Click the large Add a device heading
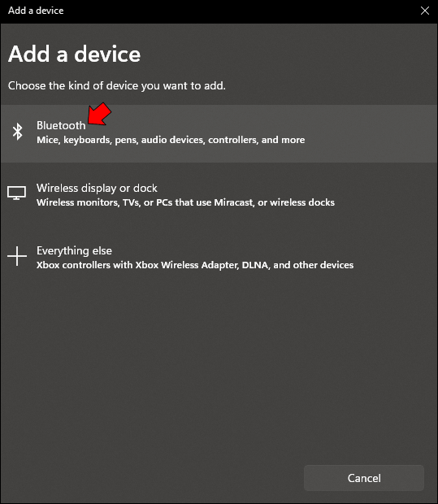This screenshot has width=438, height=504. click(x=74, y=54)
